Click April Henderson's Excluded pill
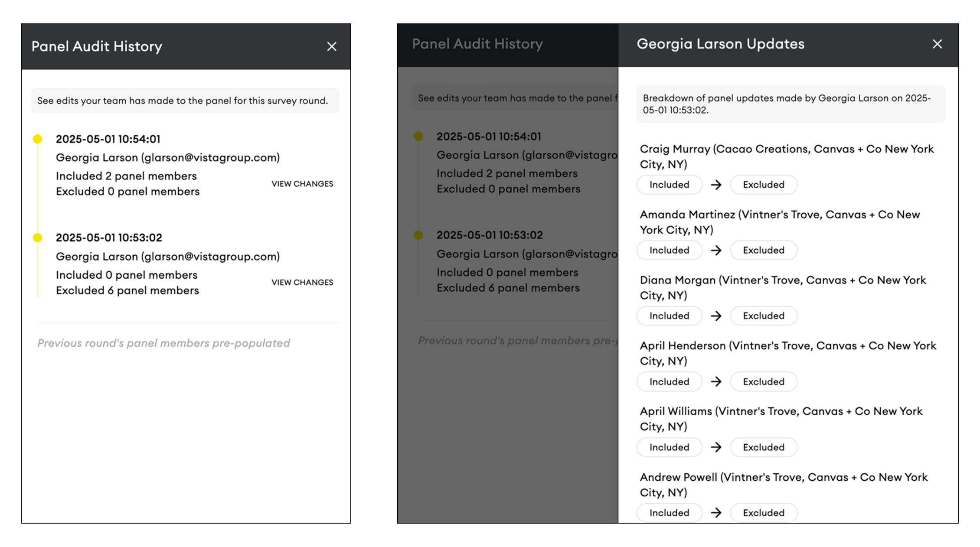 point(763,381)
